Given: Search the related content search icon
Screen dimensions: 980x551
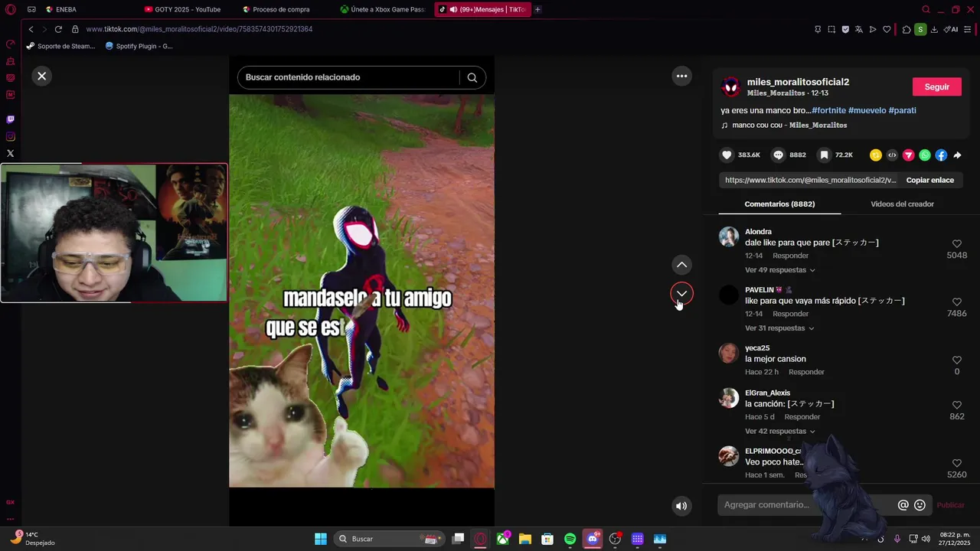Looking at the screenshot, I should pyautogui.click(x=472, y=77).
